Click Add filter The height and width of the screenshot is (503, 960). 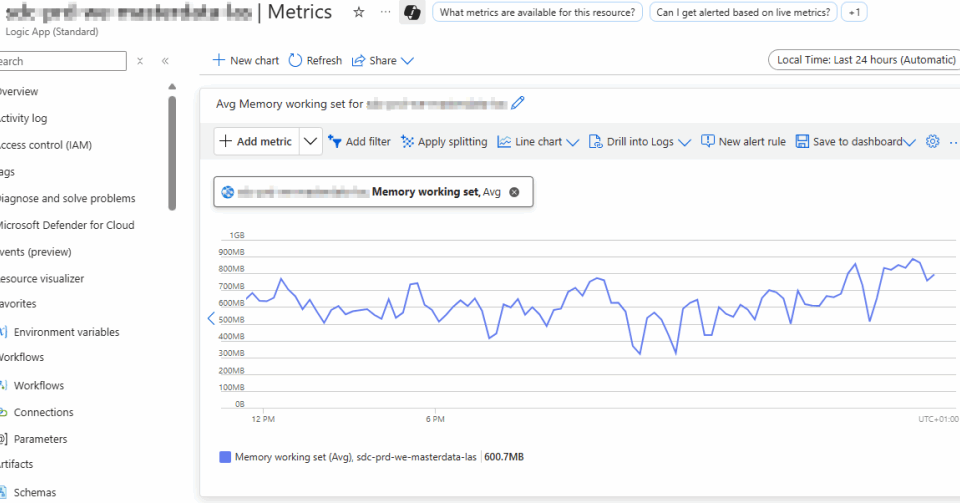pyautogui.click(x=359, y=141)
